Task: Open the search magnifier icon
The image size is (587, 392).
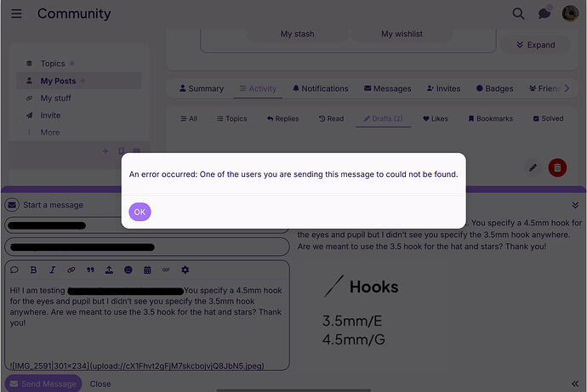Action: (x=518, y=14)
